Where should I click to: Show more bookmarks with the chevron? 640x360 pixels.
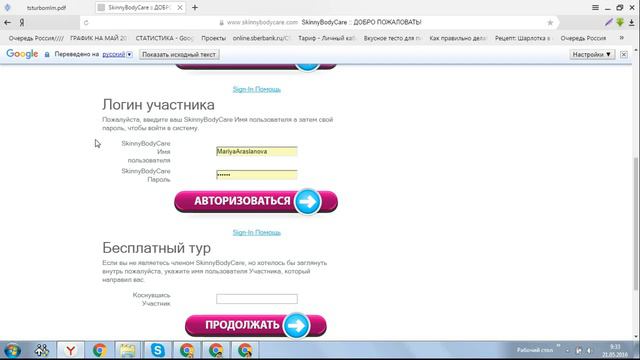622,38
